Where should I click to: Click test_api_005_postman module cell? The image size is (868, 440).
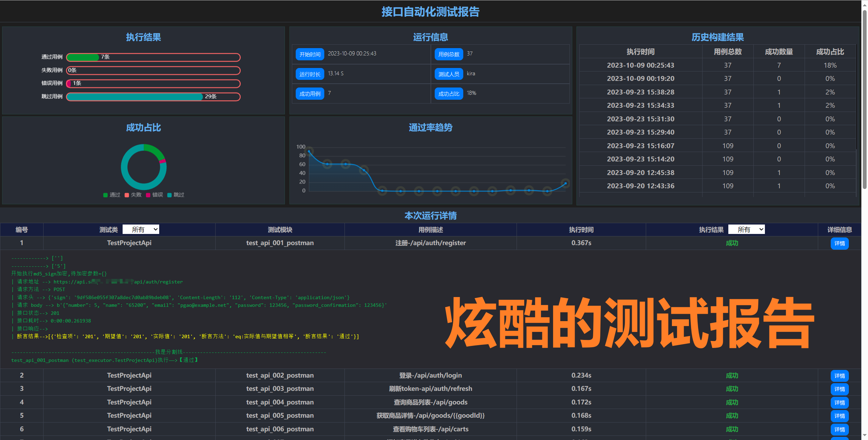(280, 416)
